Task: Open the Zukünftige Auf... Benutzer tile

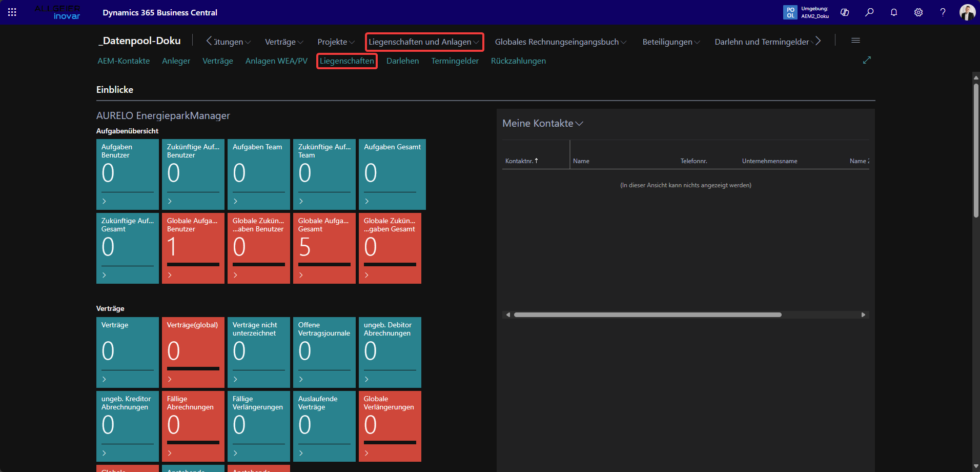Action: coord(193,174)
